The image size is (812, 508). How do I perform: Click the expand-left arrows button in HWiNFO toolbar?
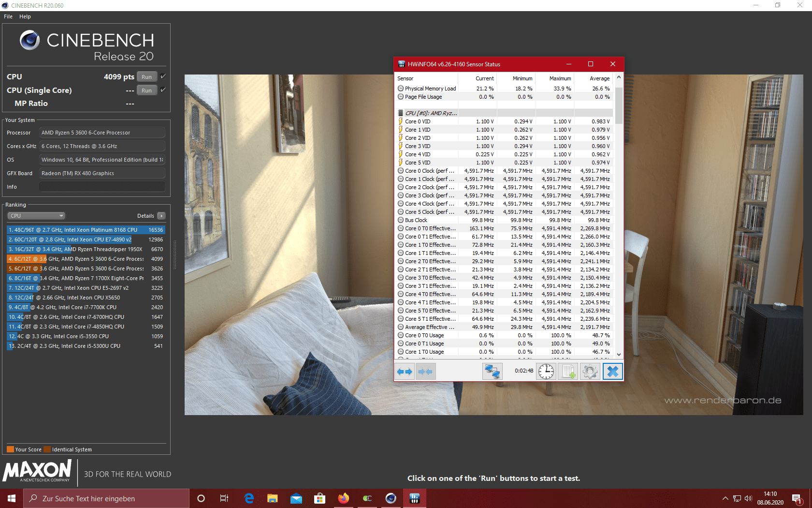coord(405,372)
